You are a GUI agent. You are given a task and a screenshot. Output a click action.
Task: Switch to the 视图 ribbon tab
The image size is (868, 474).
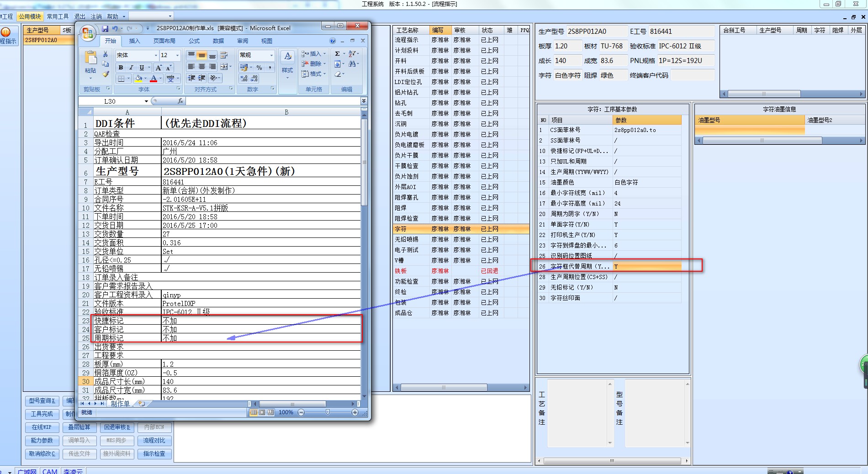click(x=266, y=41)
